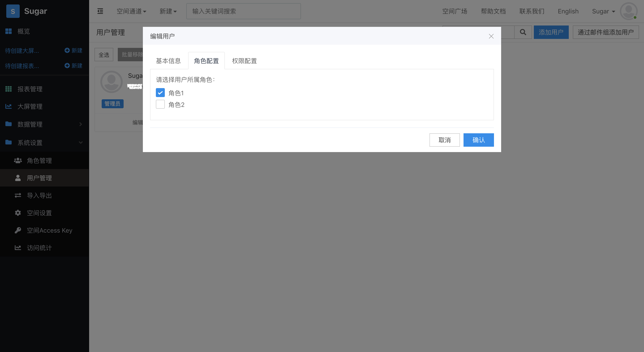Uncheck the 角色1 checkbox

click(160, 93)
